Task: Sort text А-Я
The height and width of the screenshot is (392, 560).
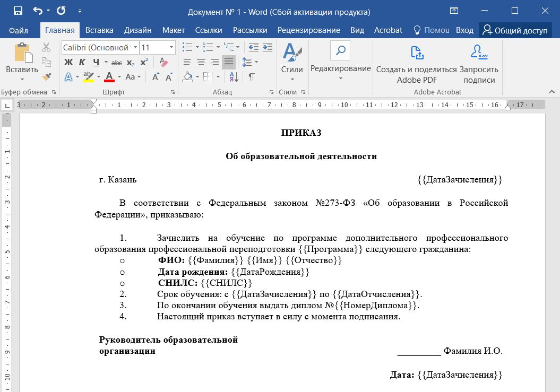Action: tap(234, 77)
